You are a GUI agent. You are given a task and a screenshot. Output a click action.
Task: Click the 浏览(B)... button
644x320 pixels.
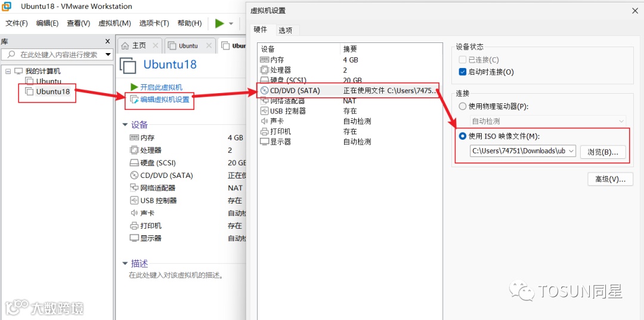(x=602, y=152)
